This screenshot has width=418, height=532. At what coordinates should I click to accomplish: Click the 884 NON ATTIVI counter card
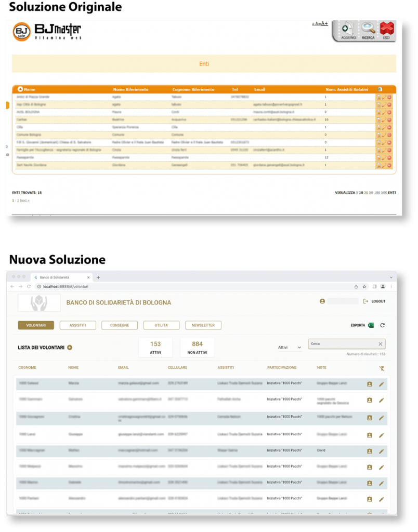197,348
